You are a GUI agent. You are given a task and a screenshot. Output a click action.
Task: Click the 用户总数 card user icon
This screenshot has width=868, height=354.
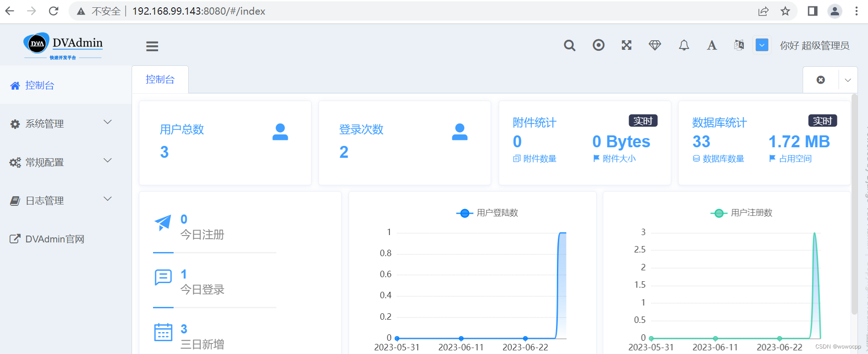[280, 132]
